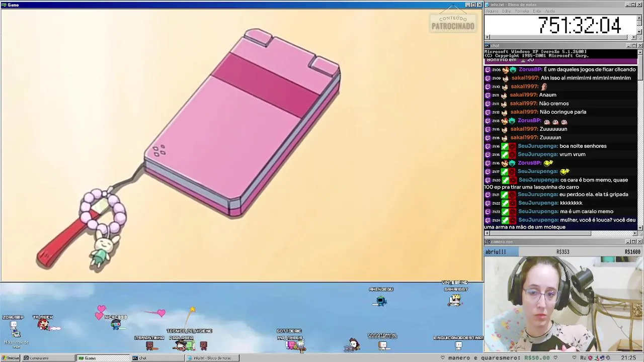Open the Ajuda menu in Bloco de notas
This screenshot has height=362, width=644.
[x=550, y=11]
